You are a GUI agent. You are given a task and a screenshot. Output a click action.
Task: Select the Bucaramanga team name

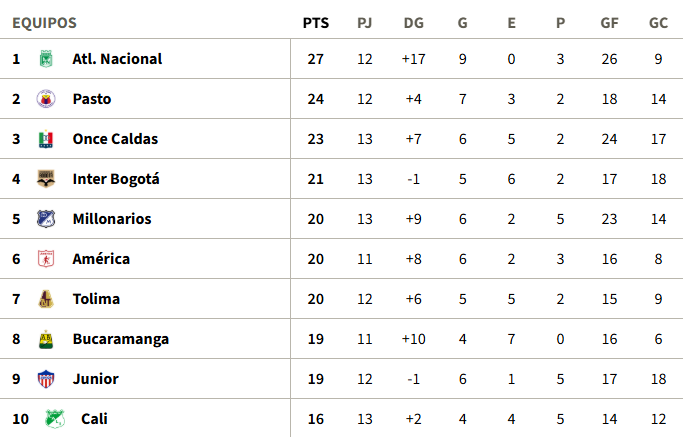pyautogui.click(x=120, y=339)
